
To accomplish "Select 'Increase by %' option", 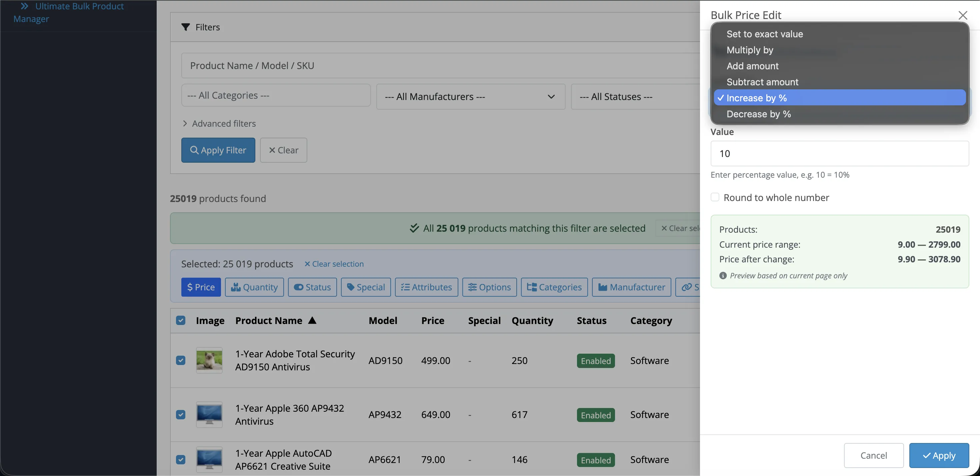I will point(840,98).
